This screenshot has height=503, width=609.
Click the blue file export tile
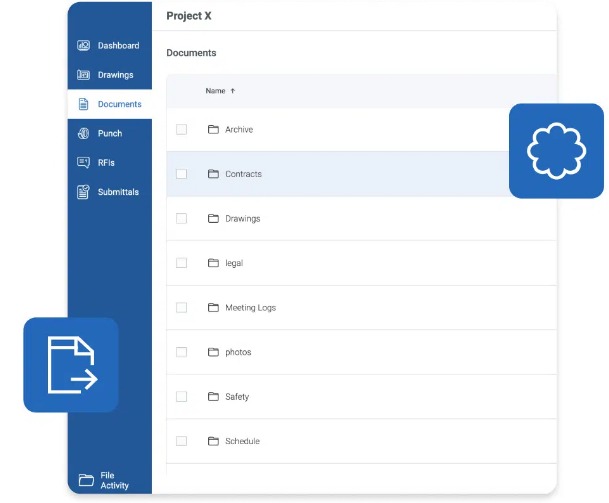(71, 365)
